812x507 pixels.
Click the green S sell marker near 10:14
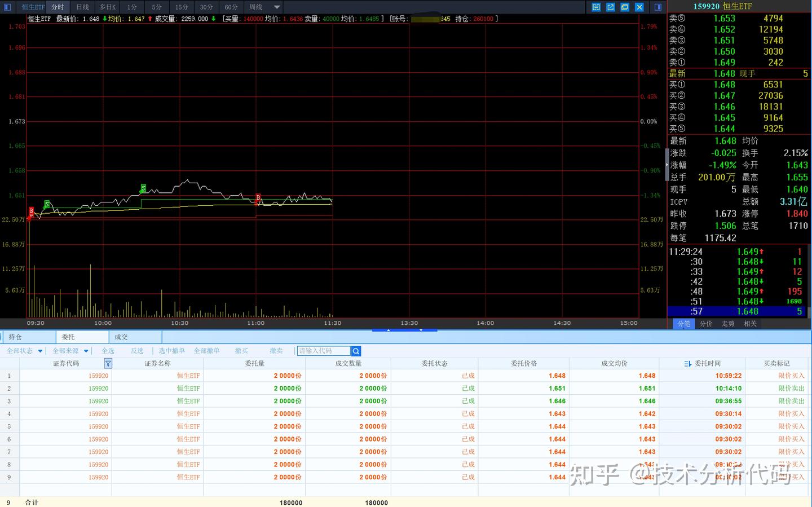coord(143,188)
